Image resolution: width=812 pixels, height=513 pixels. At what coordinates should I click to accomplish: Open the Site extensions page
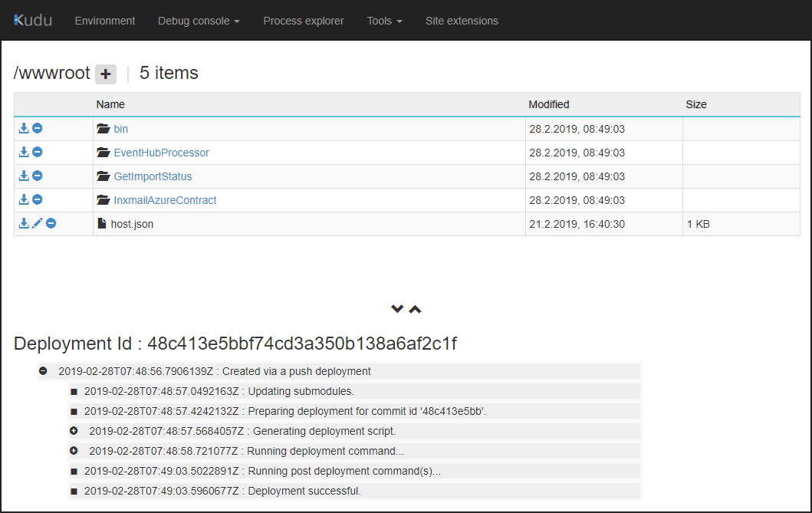(x=462, y=21)
